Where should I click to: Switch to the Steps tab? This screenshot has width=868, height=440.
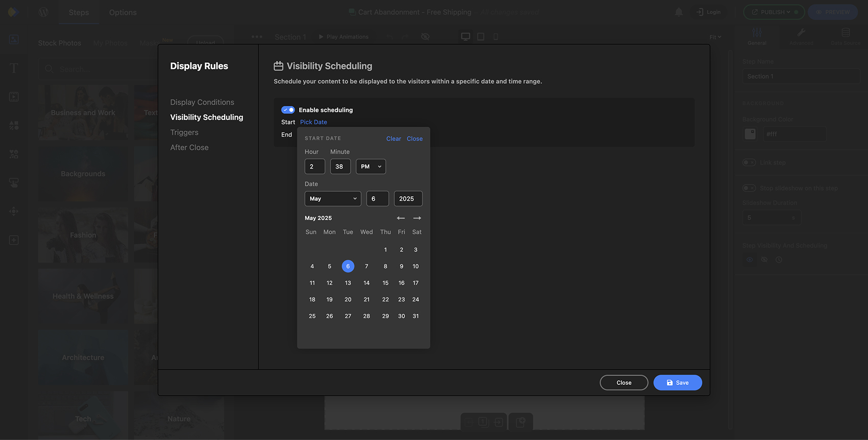79,12
